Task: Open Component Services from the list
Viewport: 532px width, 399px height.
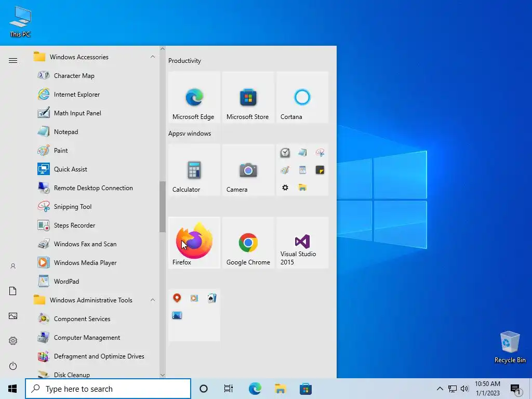Action: point(94,318)
